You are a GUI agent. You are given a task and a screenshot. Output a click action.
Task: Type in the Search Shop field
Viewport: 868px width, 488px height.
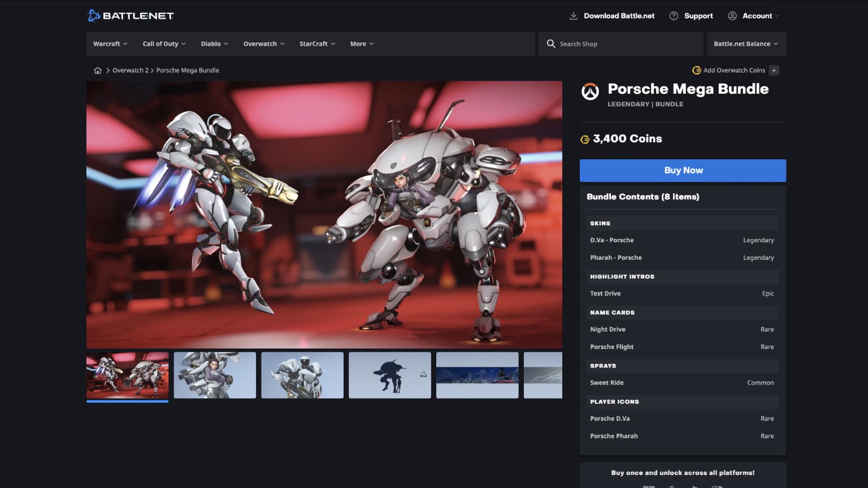(x=627, y=43)
